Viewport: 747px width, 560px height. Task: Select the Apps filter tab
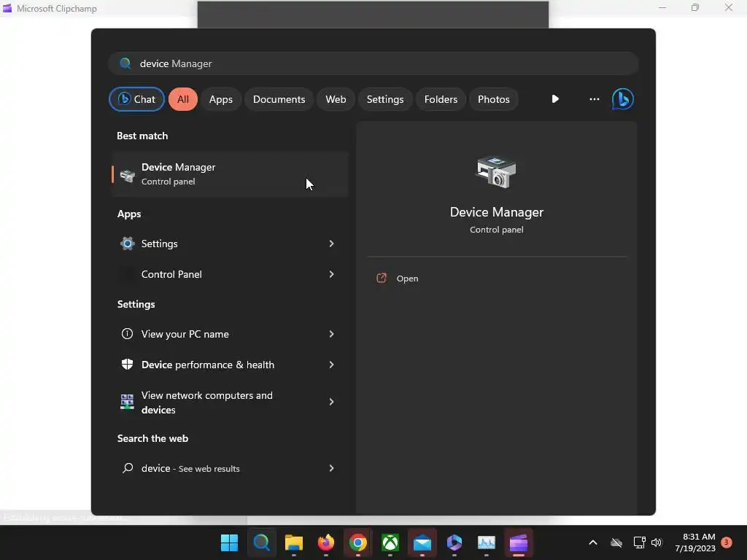220,99
